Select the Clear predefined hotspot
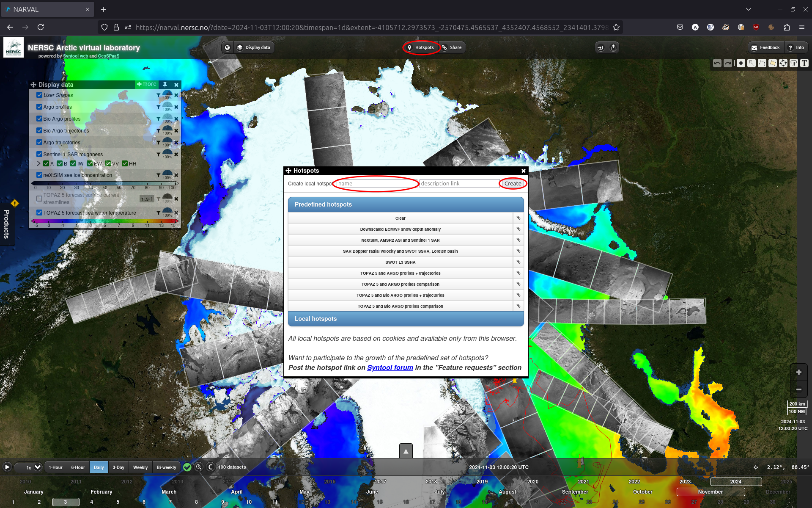The image size is (812, 508). [401, 218]
